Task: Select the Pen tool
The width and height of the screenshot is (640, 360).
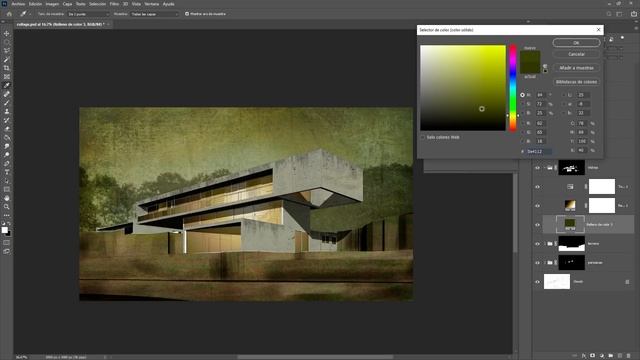Action: click(x=7, y=164)
